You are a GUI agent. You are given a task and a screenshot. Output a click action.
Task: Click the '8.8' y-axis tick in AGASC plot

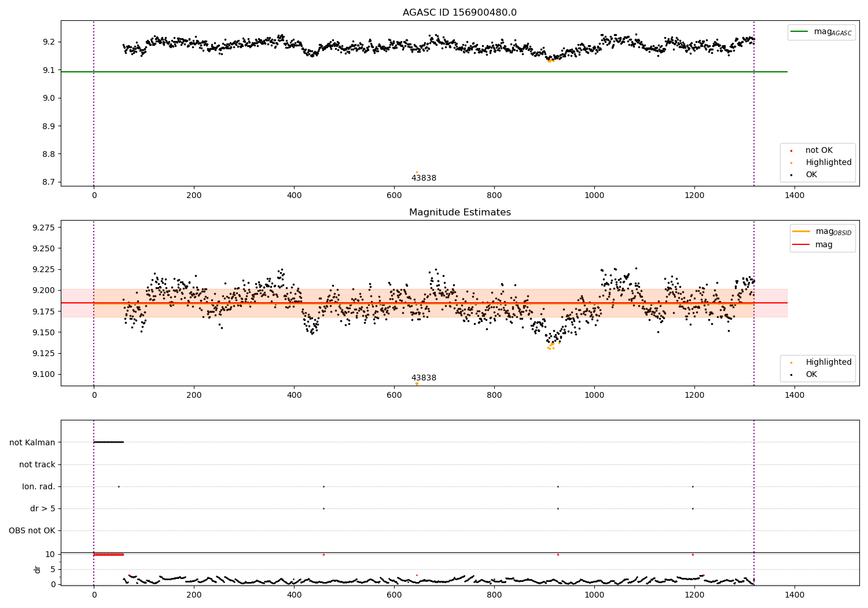(49, 154)
